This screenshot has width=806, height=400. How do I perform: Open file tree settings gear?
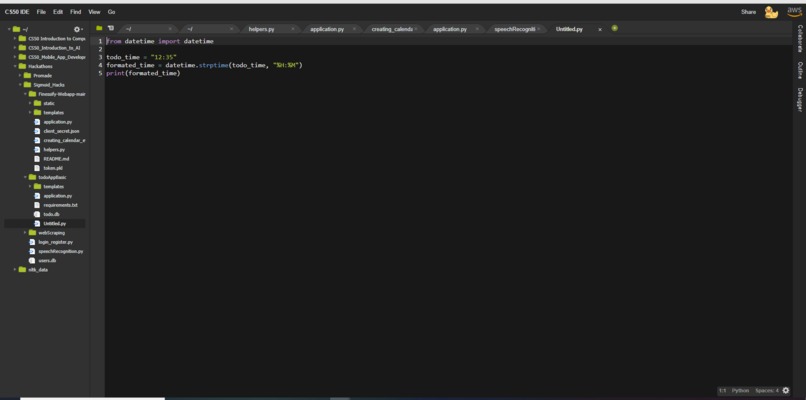[77, 29]
